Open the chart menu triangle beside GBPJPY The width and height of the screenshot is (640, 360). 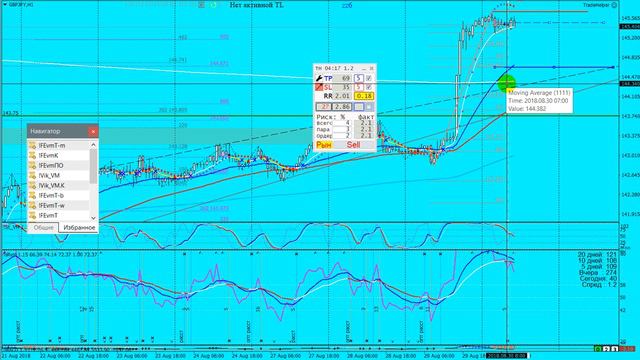click(x=4, y=4)
